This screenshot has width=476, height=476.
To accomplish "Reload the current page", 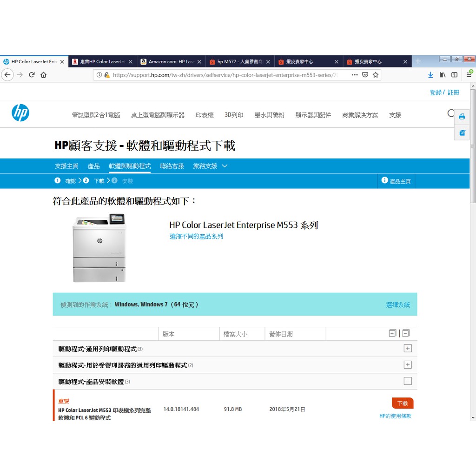I will click(x=31, y=74).
